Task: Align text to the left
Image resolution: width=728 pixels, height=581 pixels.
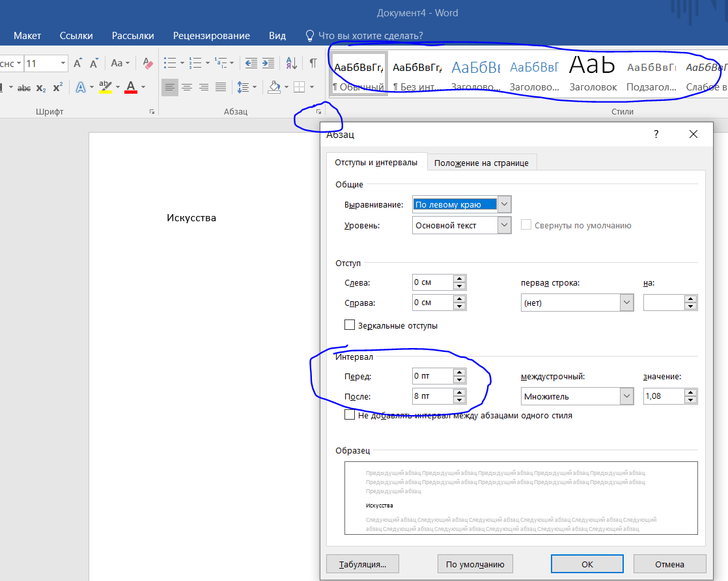Action: click(170, 87)
